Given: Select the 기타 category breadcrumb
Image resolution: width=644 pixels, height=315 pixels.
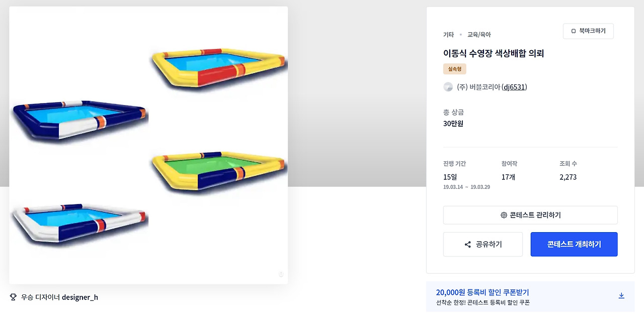Looking at the screenshot, I should tap(448, 35).
